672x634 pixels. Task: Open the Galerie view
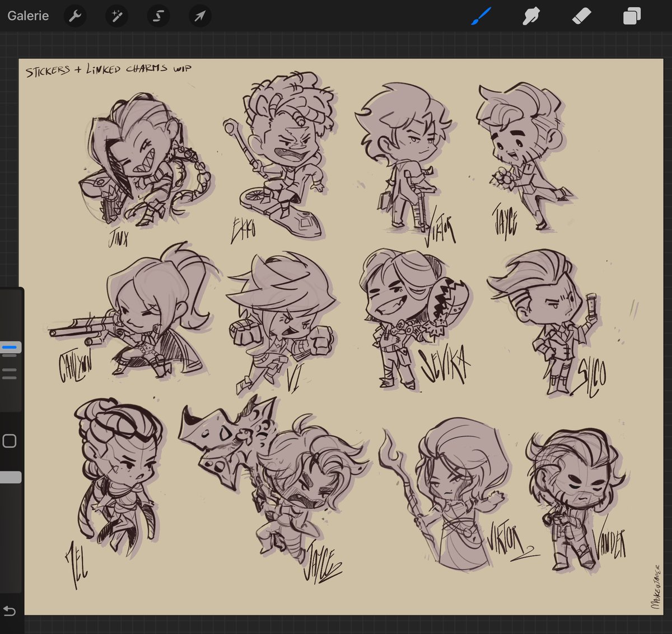point(28,16)
